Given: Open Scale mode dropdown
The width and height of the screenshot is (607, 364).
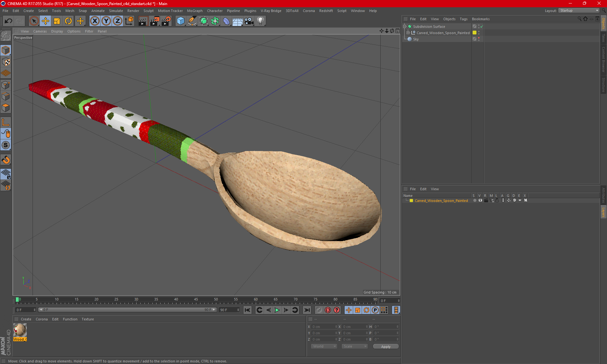Looking at the screenshot, I should point(355,346).
